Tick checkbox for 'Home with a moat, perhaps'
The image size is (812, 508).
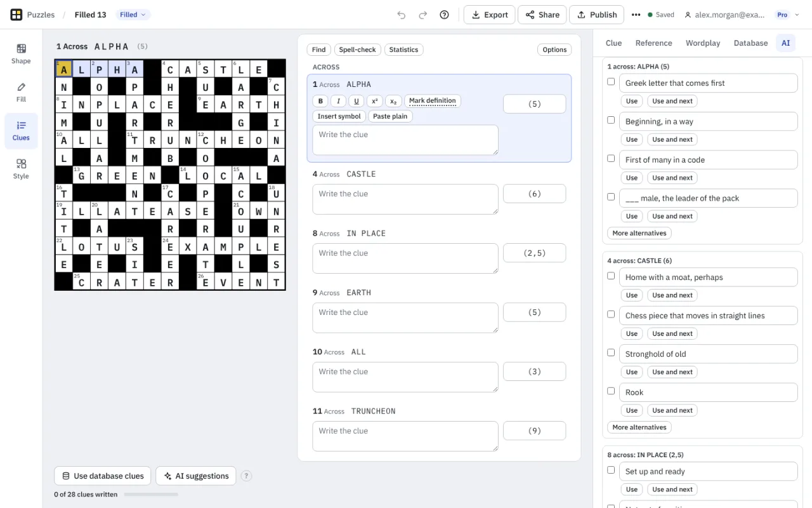pyautogui.click(x=611, y=276)
